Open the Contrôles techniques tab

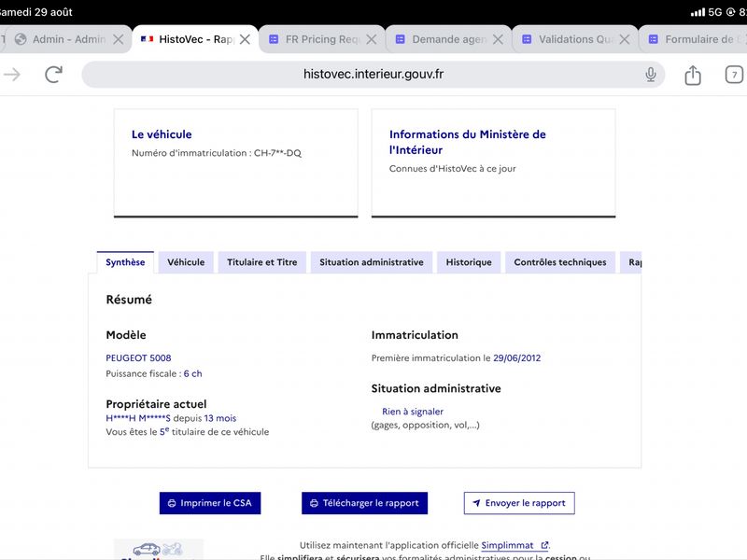coord(560,262)
